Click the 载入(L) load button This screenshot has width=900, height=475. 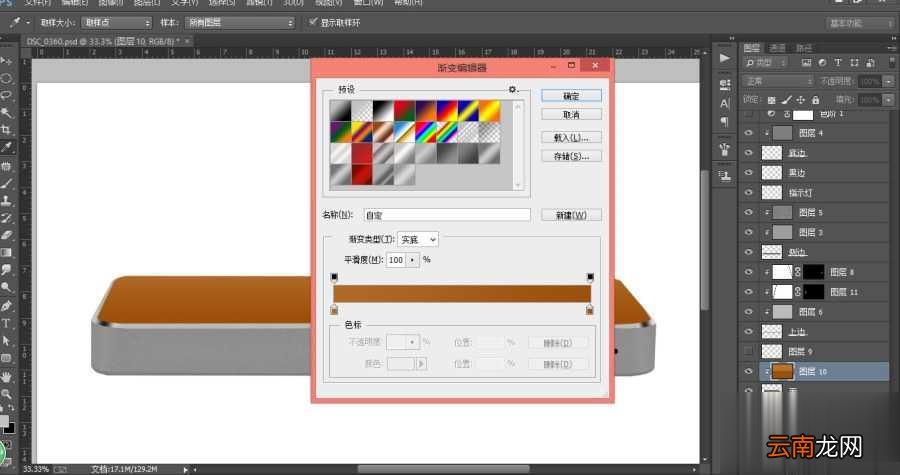pos(571,138)
